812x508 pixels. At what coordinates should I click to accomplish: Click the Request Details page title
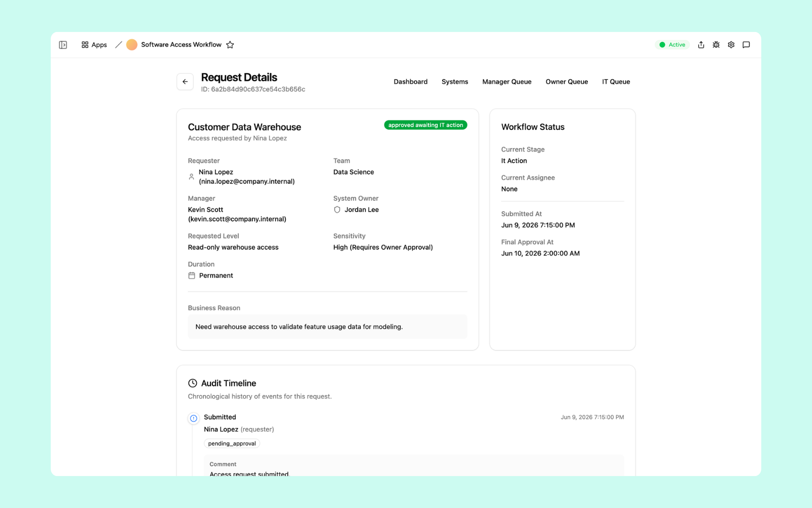[239, 77]
